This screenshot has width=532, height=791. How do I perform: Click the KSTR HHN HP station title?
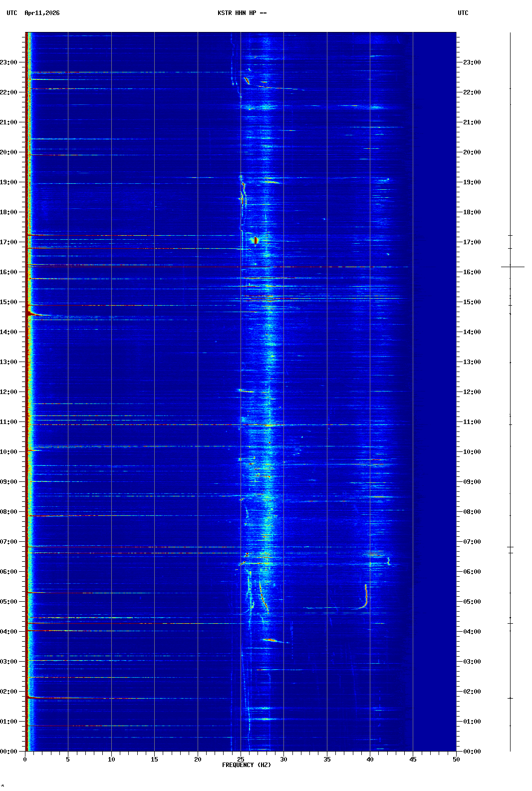(x=242, y=13)
